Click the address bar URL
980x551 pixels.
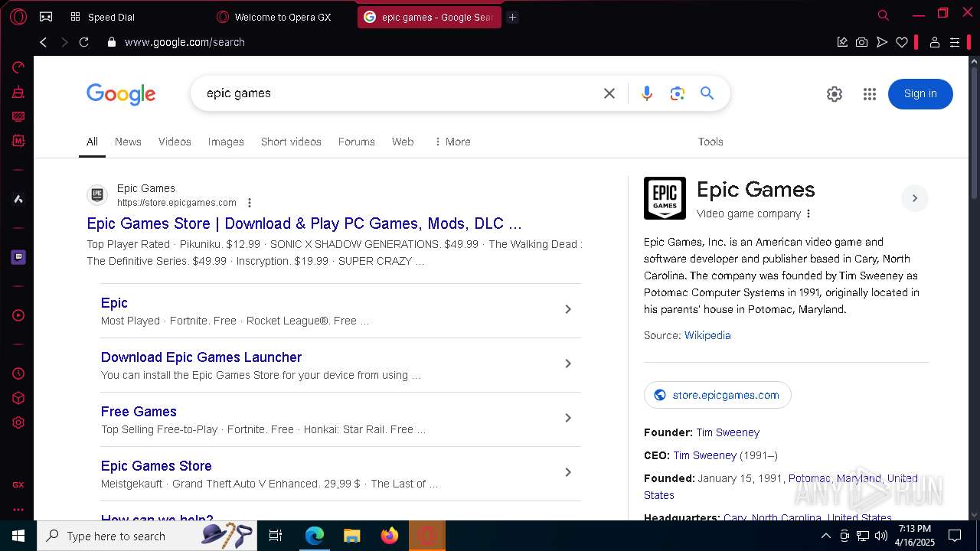point(185,42)
